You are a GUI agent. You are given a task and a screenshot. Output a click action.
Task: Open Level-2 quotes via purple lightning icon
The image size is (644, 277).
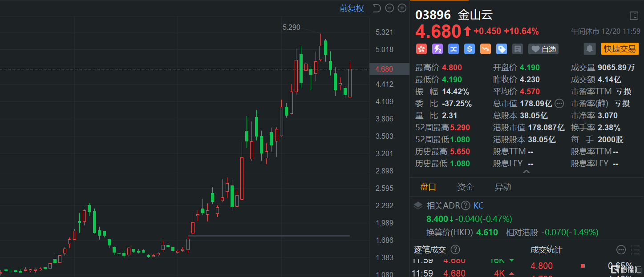(437, 49)
